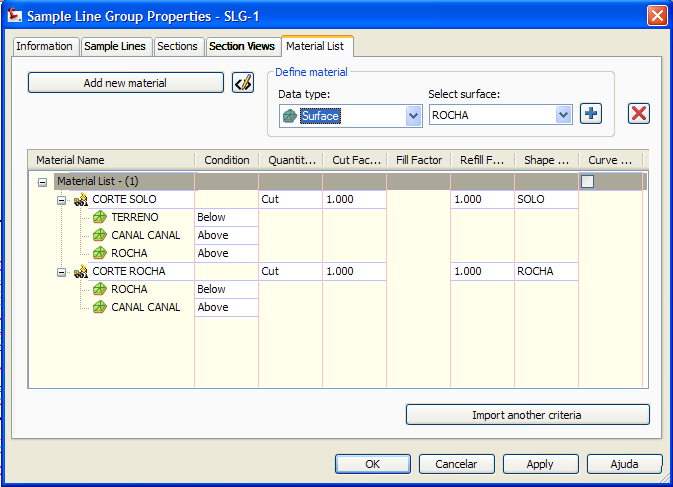Click the Add new material button
The width and height of the screenshot is (673, 487).
(x=126, y=83)
